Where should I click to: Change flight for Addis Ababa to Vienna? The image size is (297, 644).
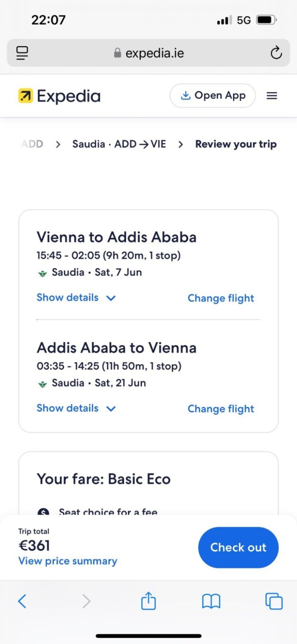click(x=221, y=409)
